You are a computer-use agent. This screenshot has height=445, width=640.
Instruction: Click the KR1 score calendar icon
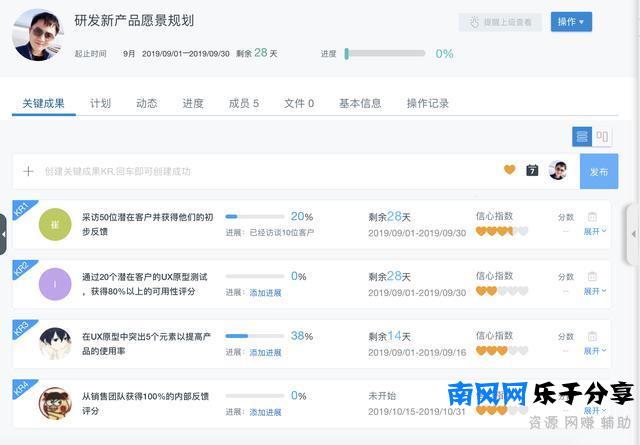pyautogui.click(x=592, y=216)
